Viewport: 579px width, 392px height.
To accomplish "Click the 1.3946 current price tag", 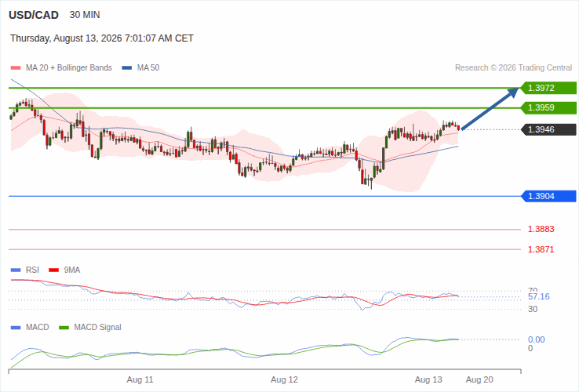I will click(x=548, y=129).
